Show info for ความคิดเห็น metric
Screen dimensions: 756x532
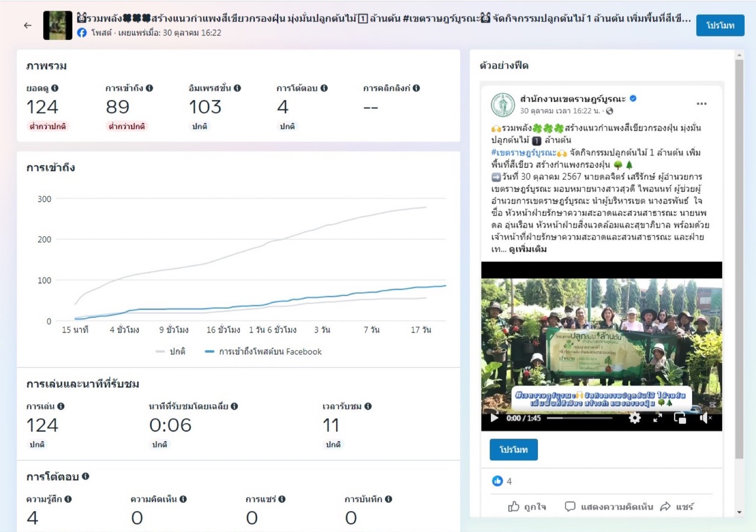tap(183, 499)
